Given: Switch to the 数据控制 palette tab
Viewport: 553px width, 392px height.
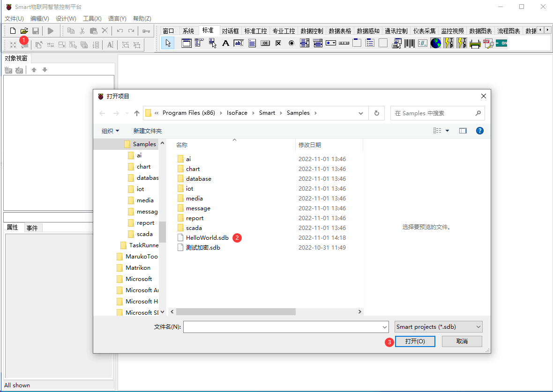Looking at the screenshot, I should coord(312,31).
